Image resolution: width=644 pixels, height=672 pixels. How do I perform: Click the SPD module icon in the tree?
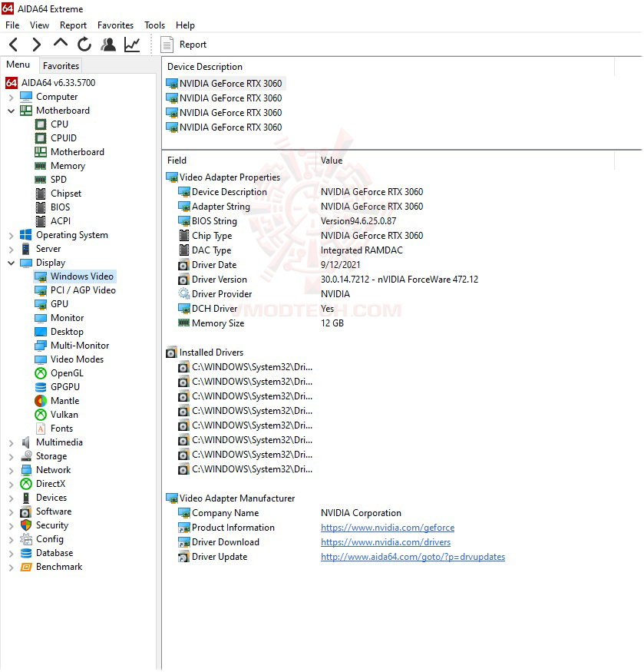41,180
